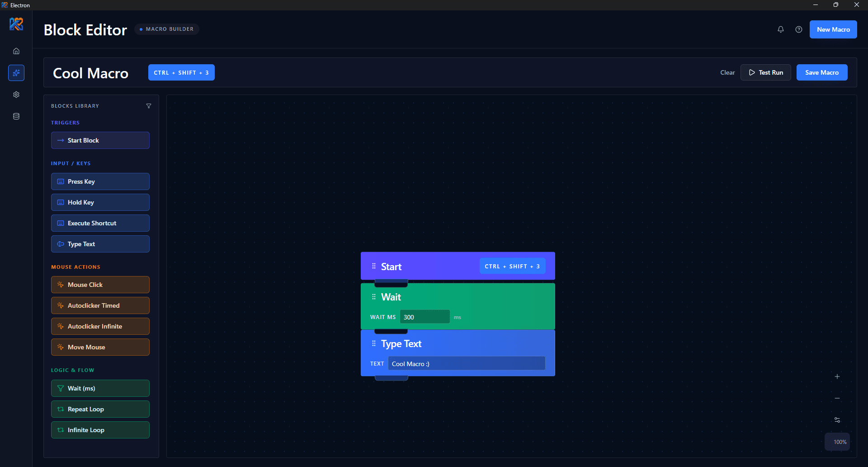Open the Home page in the sidebar
Image resolution: width=868 pixels, height=467 pixels.
click(x=16, y=51)
